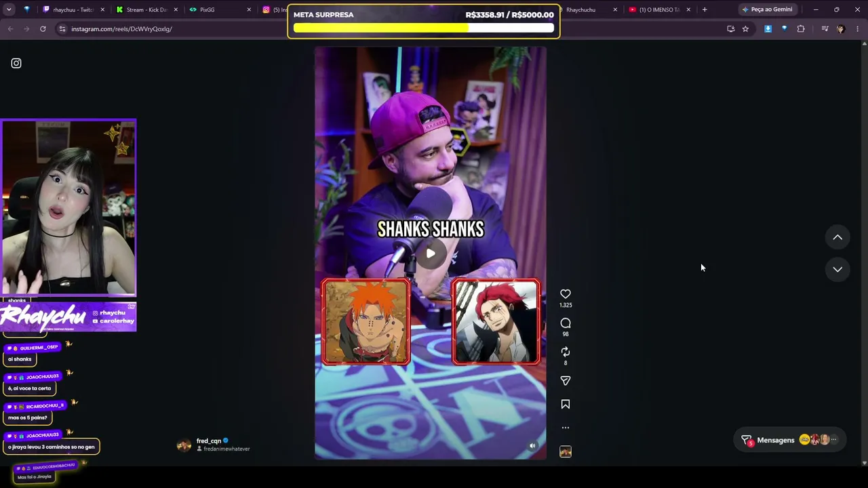Screen dimensions: 868x488
Task: Close the PixGG tab
Action: pos(249,9)
